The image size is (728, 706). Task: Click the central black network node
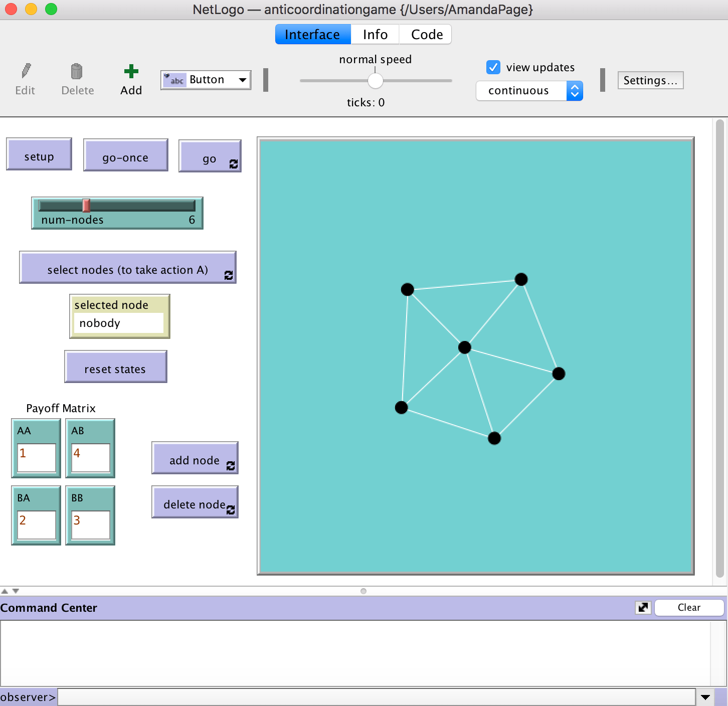coord(465,347)
